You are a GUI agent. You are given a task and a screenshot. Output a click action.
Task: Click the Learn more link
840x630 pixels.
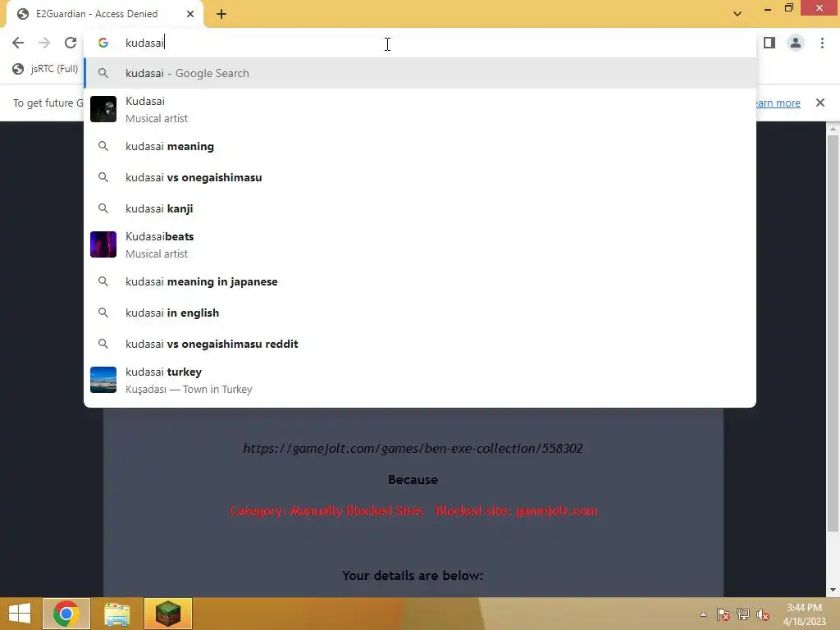778,103
